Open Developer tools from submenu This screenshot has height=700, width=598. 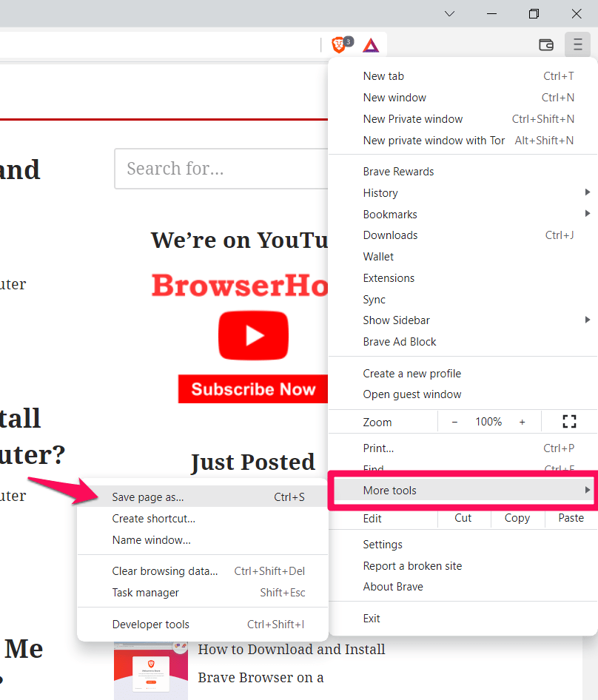(151, 625)
